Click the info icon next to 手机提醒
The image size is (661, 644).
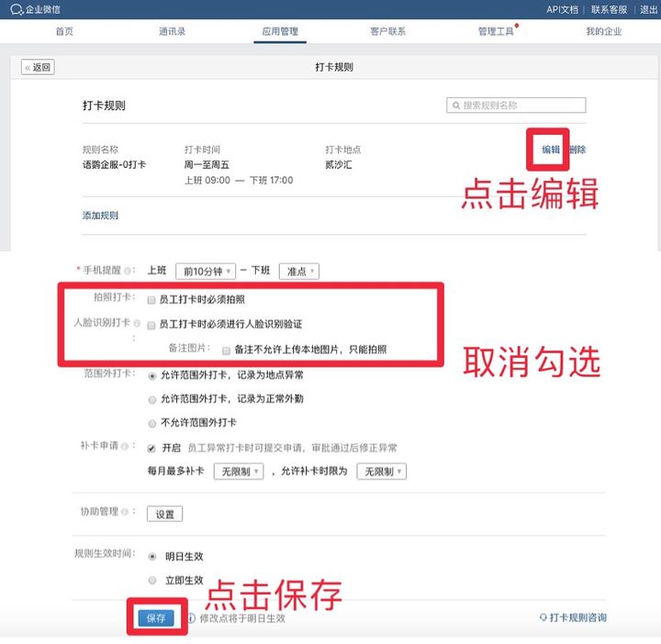tap(126, 272)
